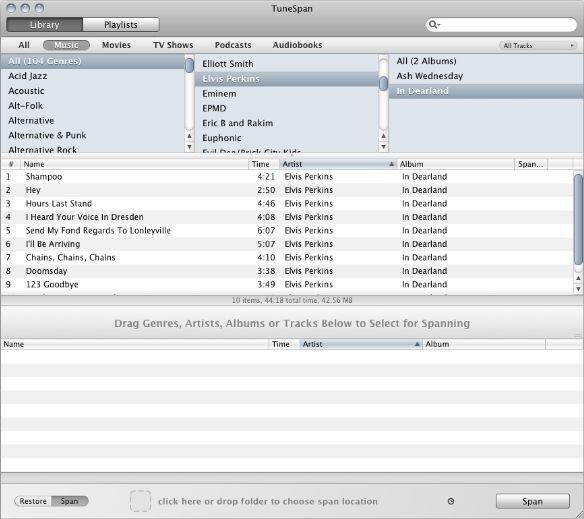This screenshot has height=519, width=584.
Task: Click the track list scrollbar thumb
Action: (x=578, y=220)
